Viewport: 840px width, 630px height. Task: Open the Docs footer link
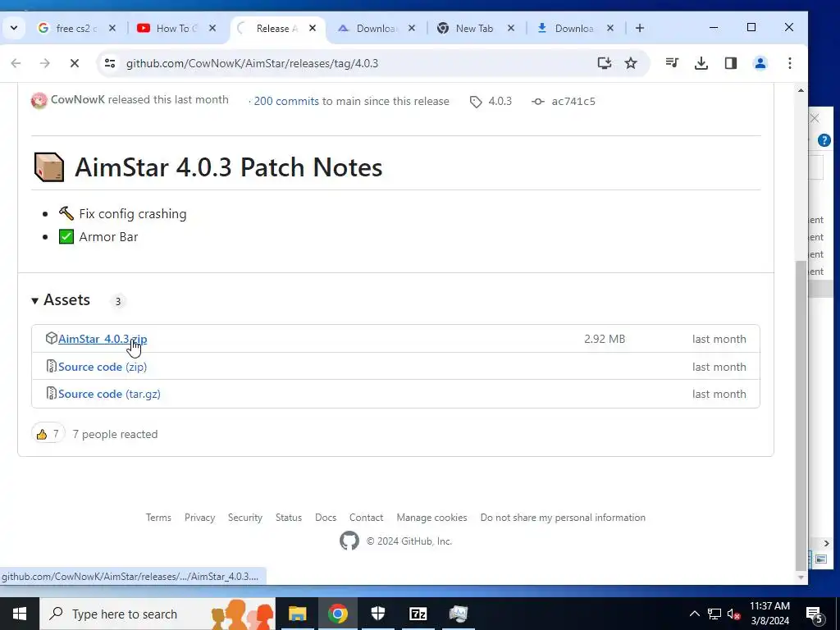point(326,518)
